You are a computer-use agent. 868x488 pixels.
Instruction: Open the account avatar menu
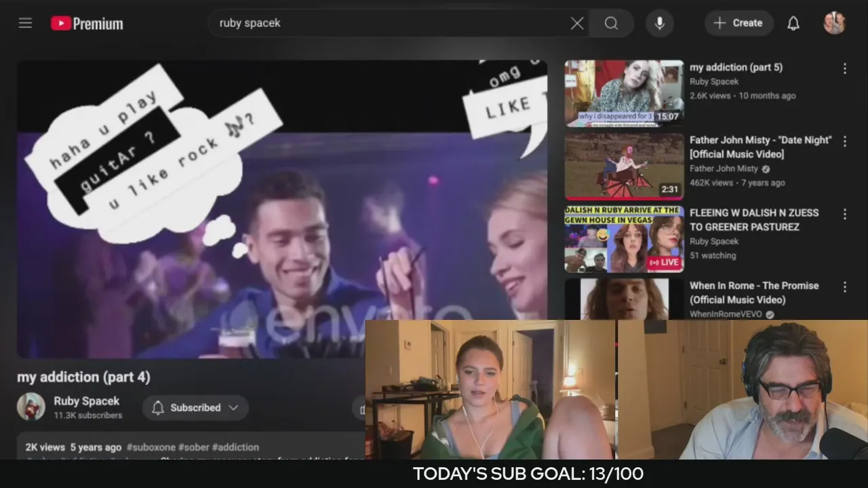click(834, 23)
